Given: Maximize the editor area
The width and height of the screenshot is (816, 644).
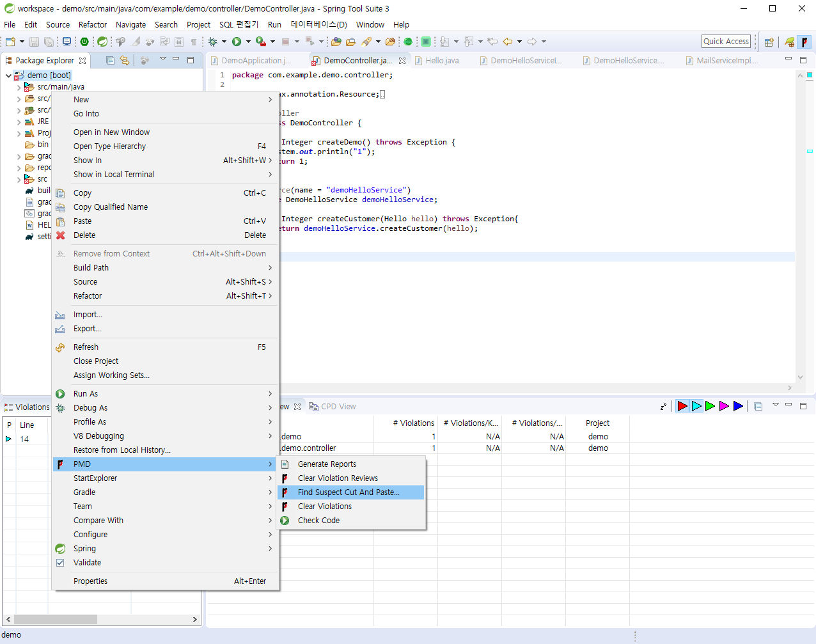Looking at the screenshot, I should click(803, 59).
